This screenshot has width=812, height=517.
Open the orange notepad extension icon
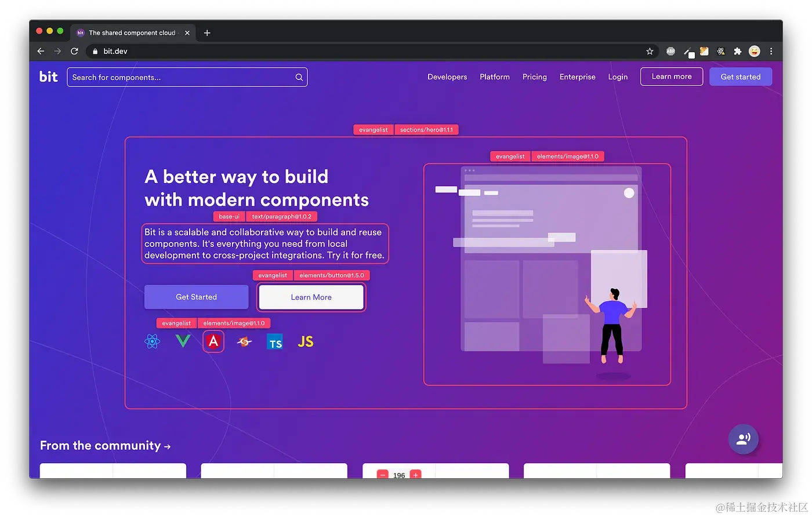[704, 51]
